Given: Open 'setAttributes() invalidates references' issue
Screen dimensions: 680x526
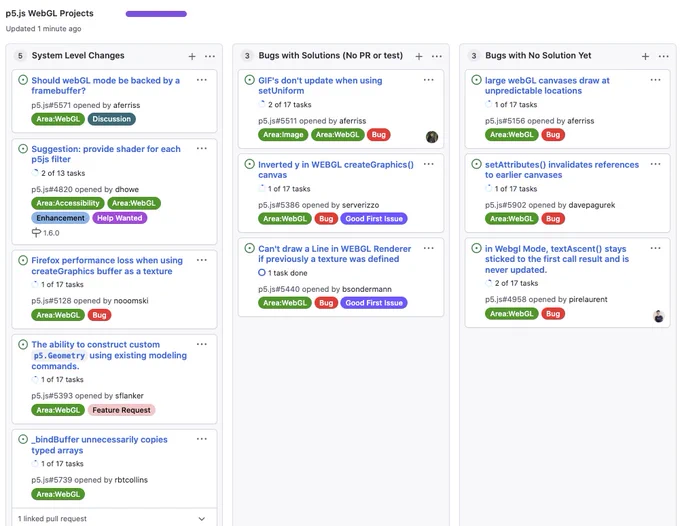Looking at the screenshot, I should point(562,170).
